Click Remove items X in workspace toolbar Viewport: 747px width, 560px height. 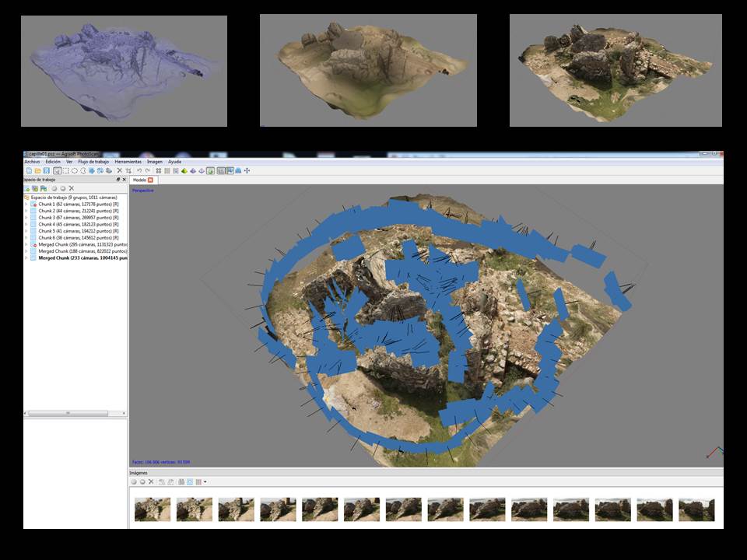72,188
